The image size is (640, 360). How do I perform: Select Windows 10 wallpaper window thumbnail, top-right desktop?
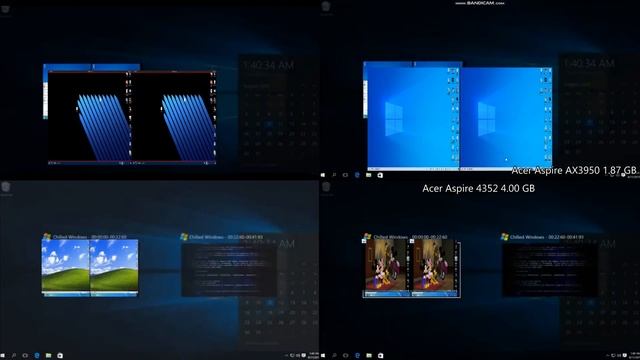point(460,118)
